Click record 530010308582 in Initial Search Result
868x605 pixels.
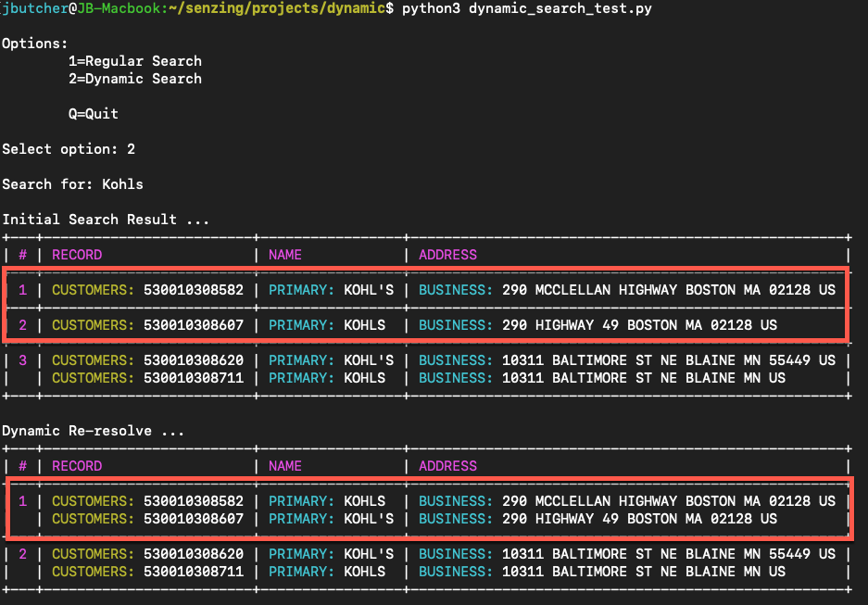pos(194,289)
